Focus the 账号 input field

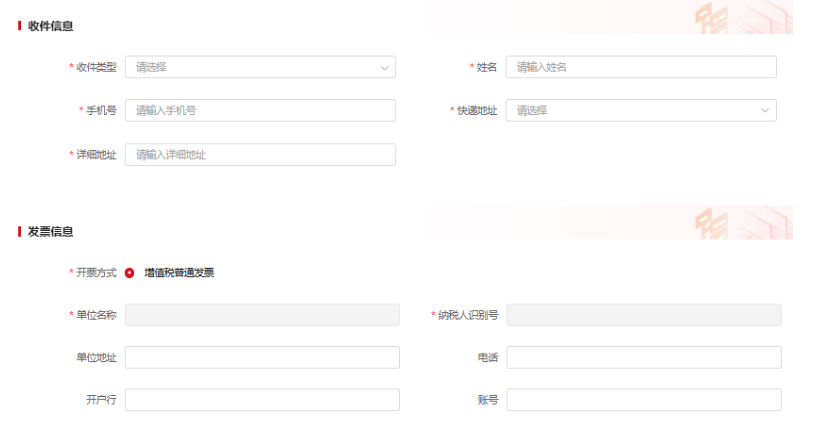(x=644, y=400)
